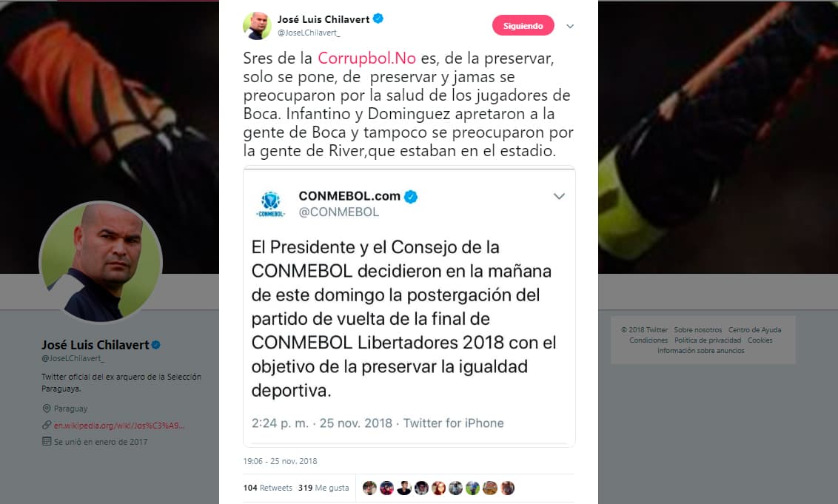Click Chilavert's small avatar in tweet header
Image resolution: width=838 pixels, height=504 pixels.
coord(257,25)
